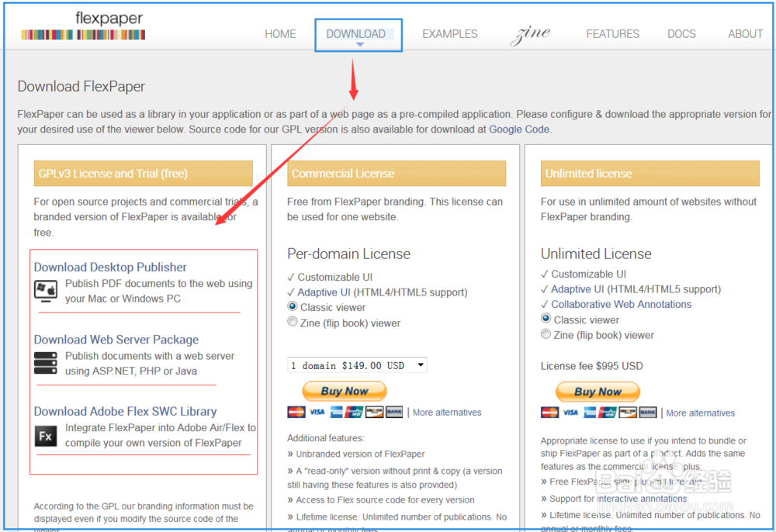The image size is (776, 532).
Task: Click the Download FlexPaper heading
Action: point(81,87)
